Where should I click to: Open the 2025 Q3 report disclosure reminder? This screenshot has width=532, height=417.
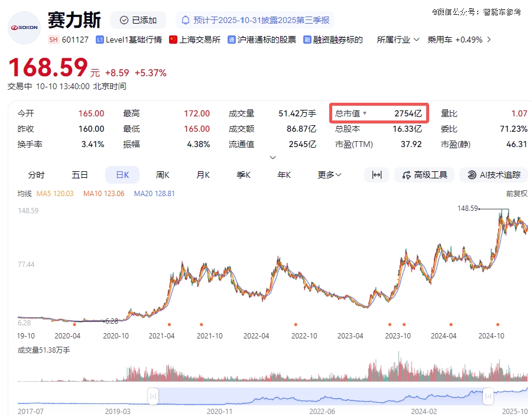coord(255,20)
